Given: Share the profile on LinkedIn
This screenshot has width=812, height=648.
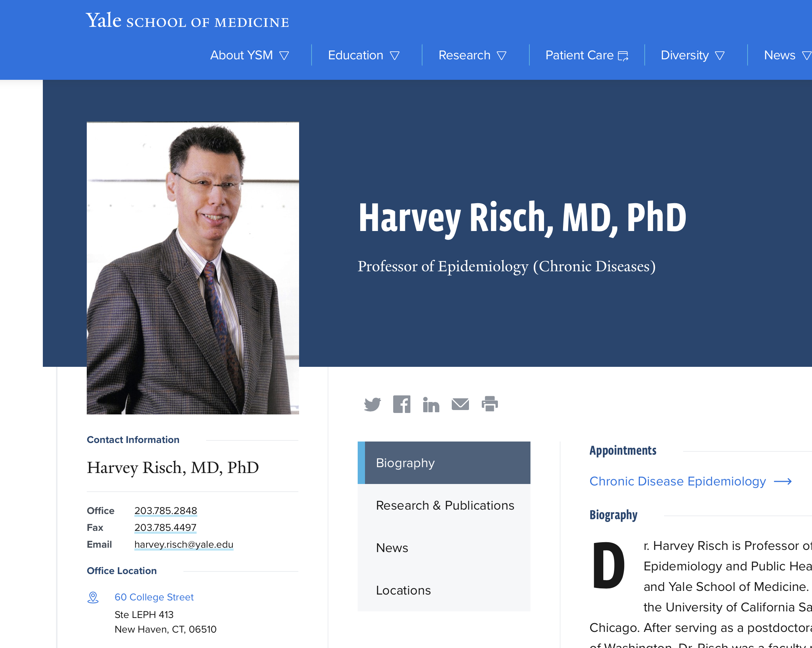Looking at the screenshot, I should [x=431, y=405].
